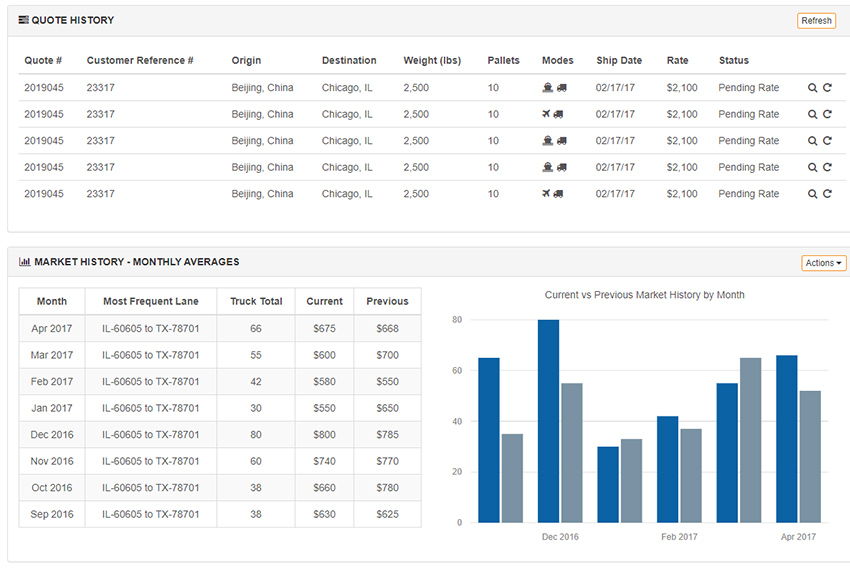Viewport: 850px width, 570px height.
Task: Click the Origin column header
Action: 246,60
